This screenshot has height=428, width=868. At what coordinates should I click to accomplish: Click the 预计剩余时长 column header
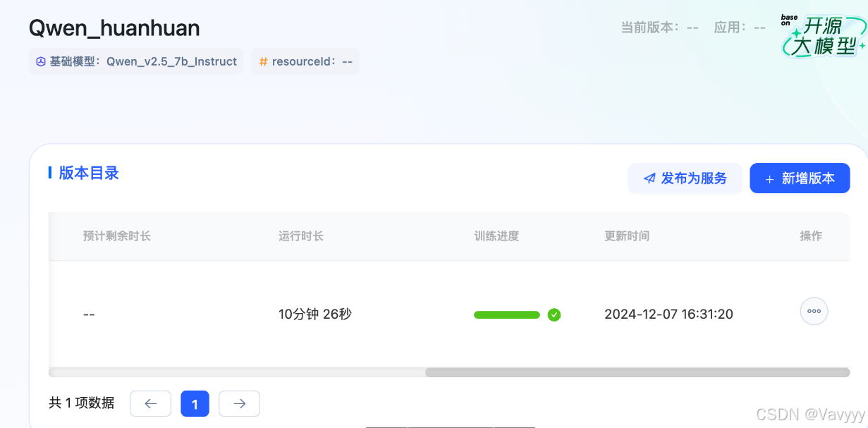[x=117, y=236]
